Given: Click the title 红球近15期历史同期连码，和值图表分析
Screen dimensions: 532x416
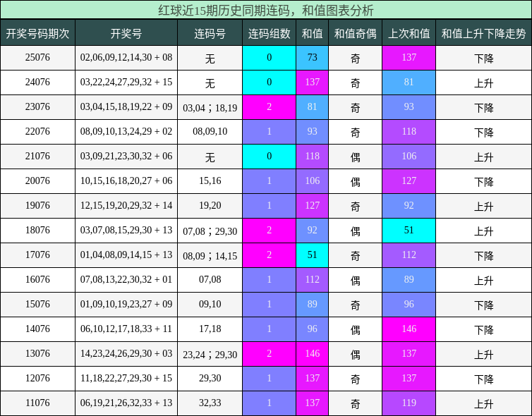Looking at the screenshot, I should (x=266, y=10).
